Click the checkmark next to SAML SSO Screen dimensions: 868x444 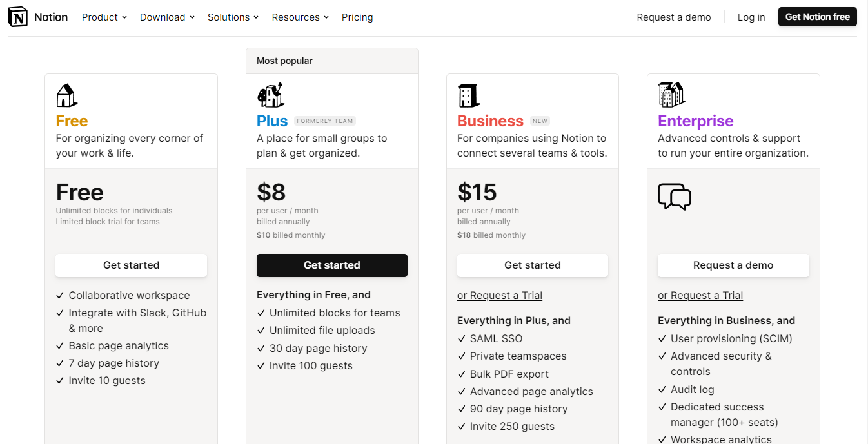462,339
